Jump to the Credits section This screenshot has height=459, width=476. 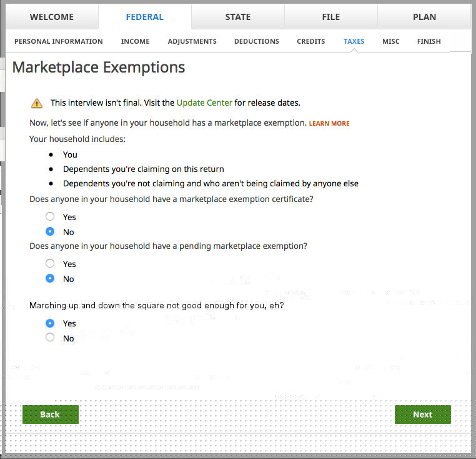(310, 41)
